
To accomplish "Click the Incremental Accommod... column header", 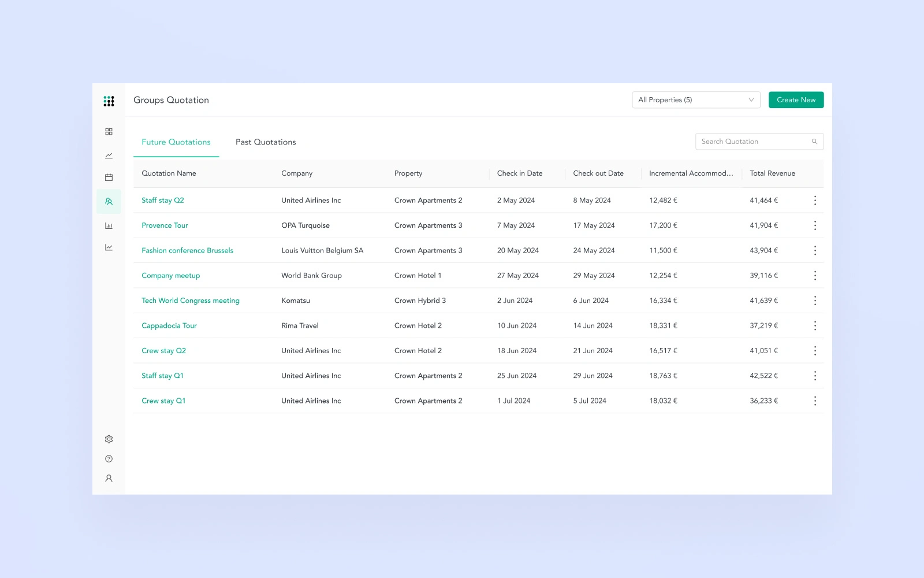I will click(x=691, y=173).
